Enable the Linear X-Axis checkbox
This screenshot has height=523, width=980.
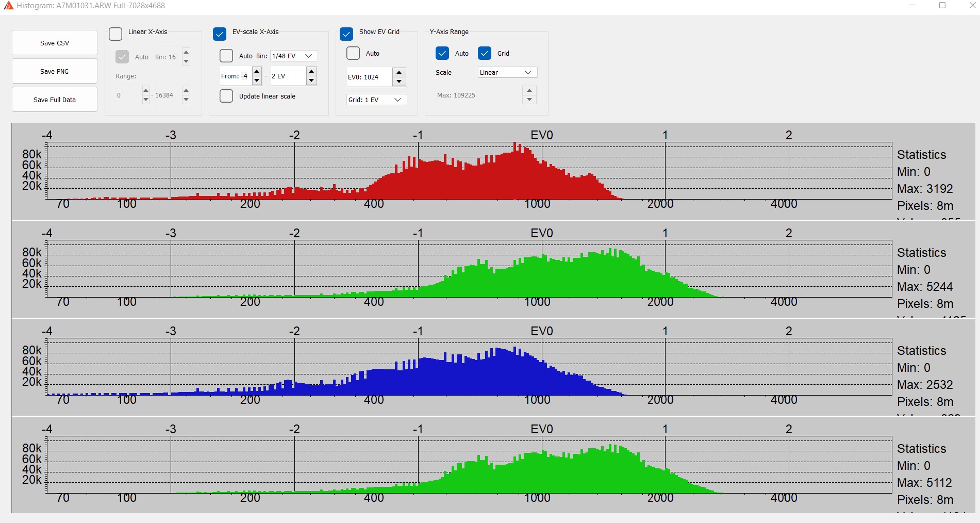click(x=116, y=34)
